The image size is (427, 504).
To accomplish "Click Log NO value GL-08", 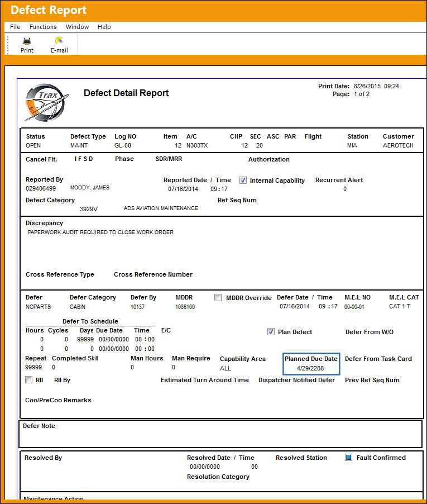I will tap(123, 146).
